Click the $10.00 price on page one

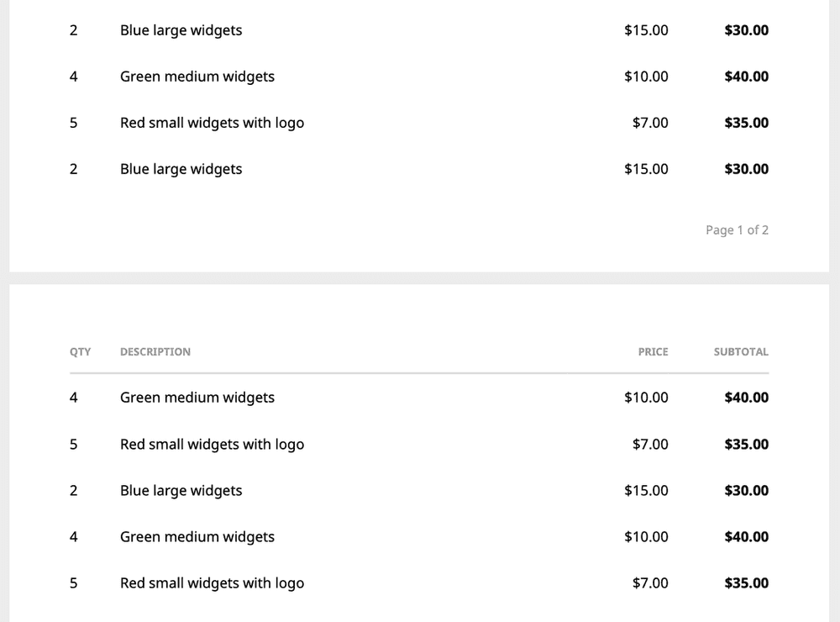[646, 76]
